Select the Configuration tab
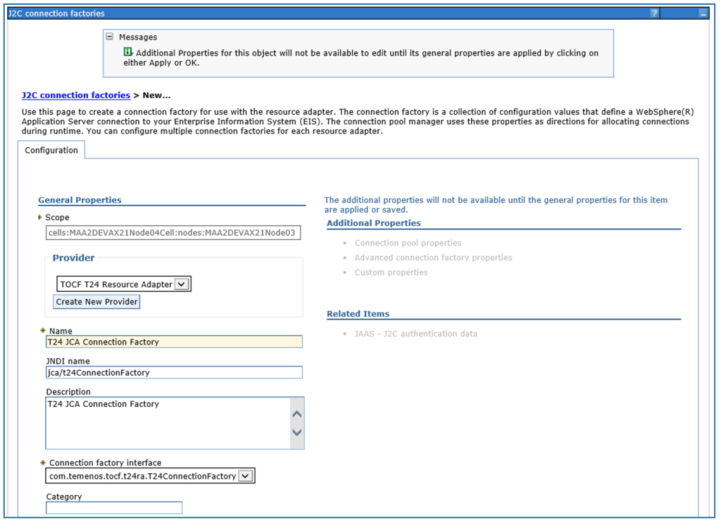 click(51, 150)
